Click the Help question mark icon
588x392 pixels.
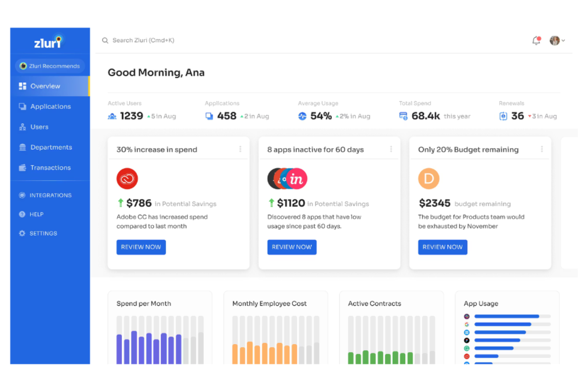pyautogui.click(x=22, y=214)
